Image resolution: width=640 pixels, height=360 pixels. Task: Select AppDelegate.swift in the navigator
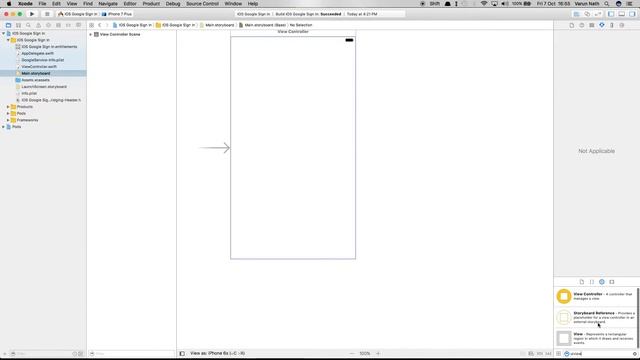pos(38,53)
